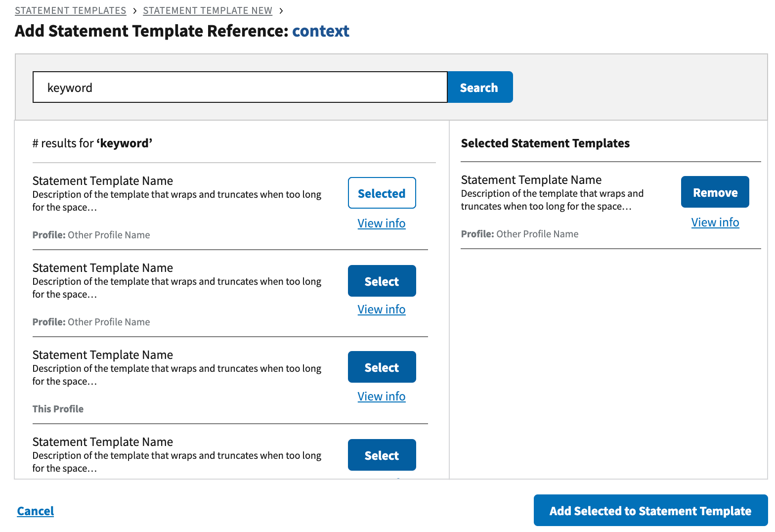The height and width of the screenshot is (532, 775).
Task: Click the second result's Statement Template Name
Action: pyautogui.click(x=103, y=268)
